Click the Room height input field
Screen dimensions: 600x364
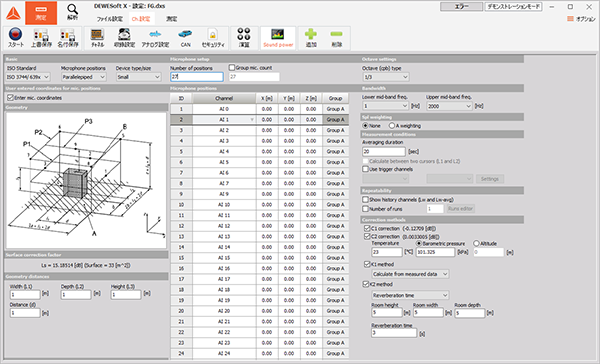387,313
